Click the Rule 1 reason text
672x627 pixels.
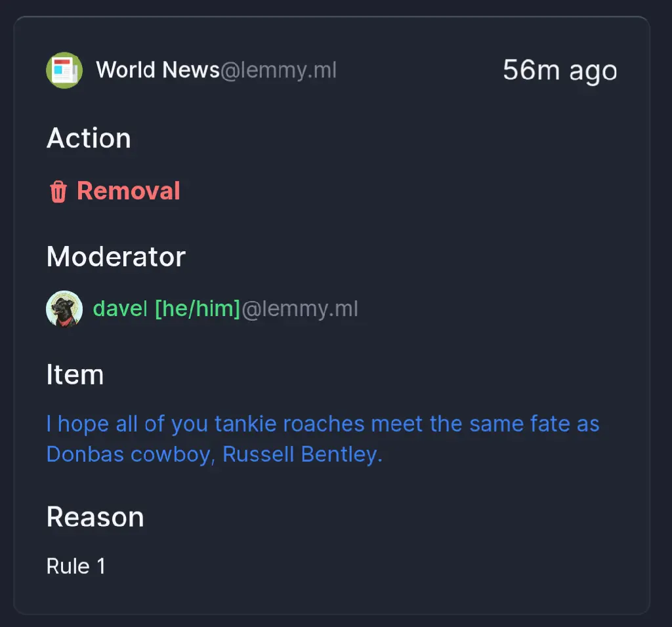point(76,566)
